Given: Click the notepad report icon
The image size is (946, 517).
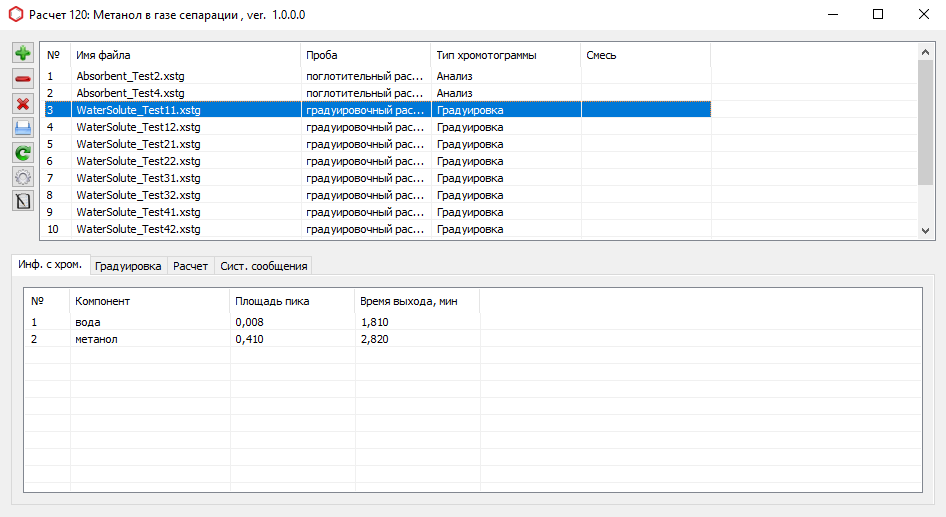Looking at the screenshot, I should tap(22, 200).
